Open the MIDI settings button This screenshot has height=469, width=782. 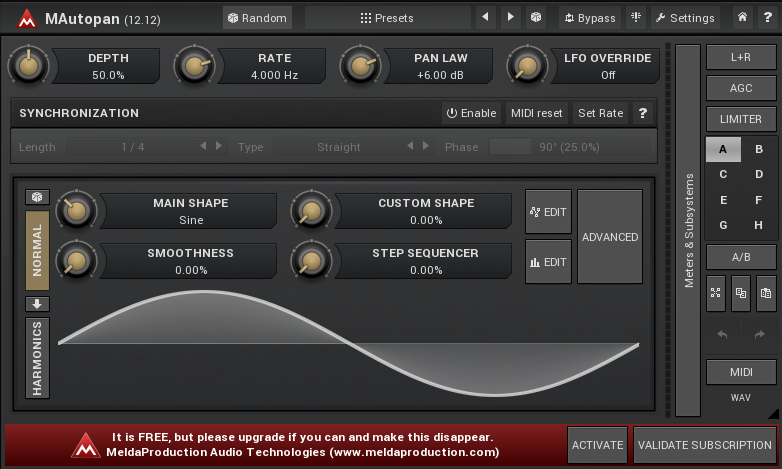741,372
